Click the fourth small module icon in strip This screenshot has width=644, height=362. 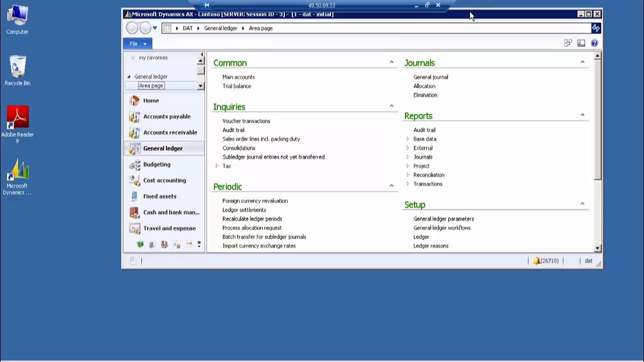(x=177, y=244)
